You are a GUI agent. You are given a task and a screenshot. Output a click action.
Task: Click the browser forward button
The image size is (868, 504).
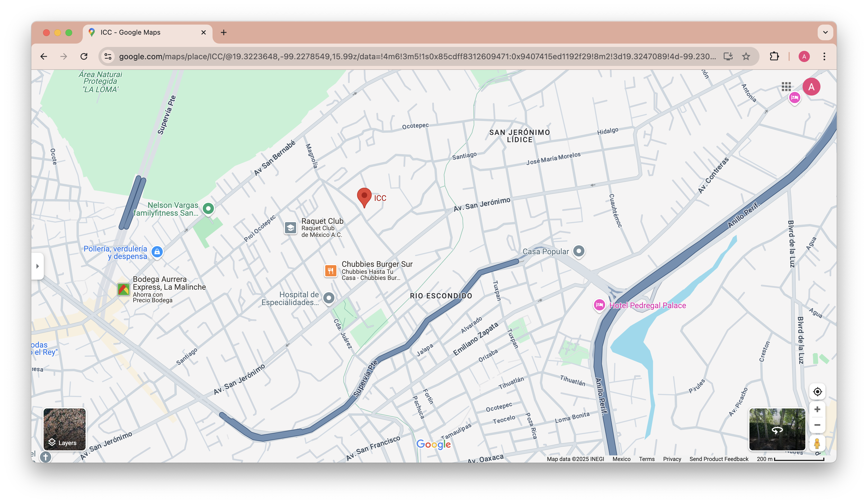click(64, 56)
